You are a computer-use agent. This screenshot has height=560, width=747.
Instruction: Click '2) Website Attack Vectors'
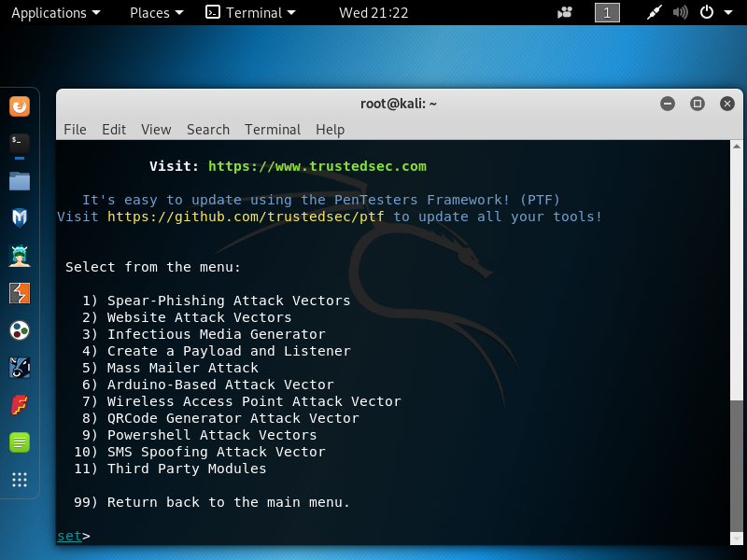(x=187, y=317)
